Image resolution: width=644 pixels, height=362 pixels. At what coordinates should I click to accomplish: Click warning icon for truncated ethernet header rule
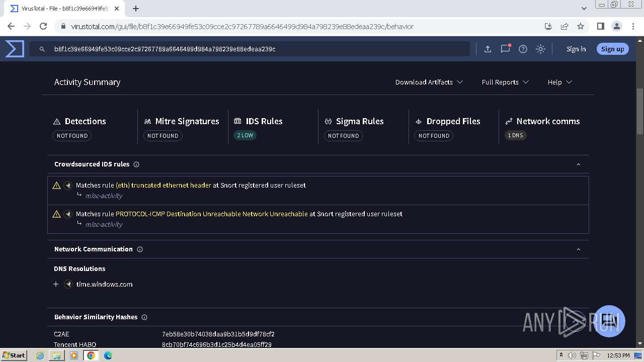coord(57,185)
